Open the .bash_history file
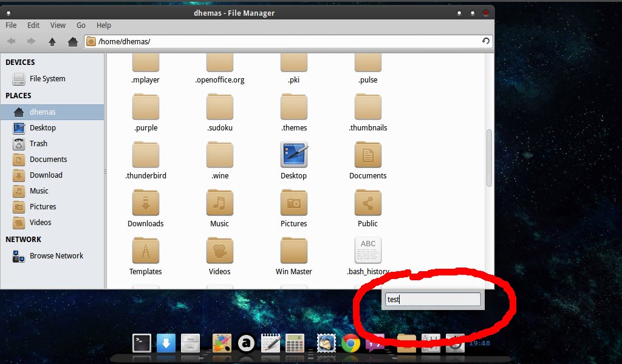 [x=368, y=251]
